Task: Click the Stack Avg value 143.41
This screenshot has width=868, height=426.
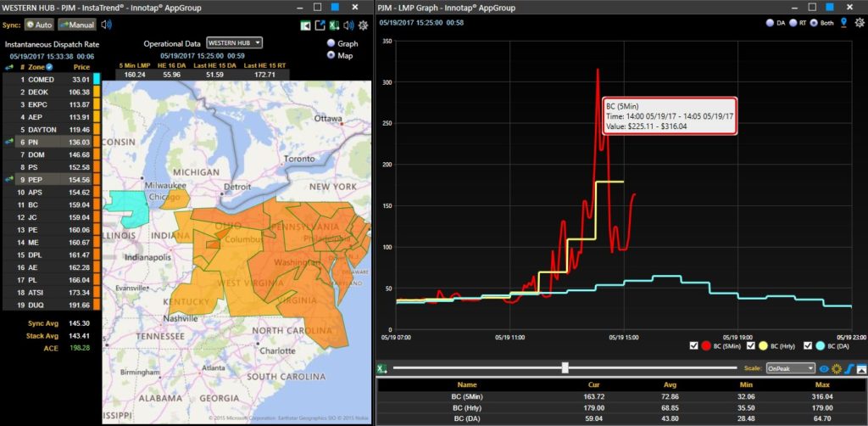Action: point(81,336)
